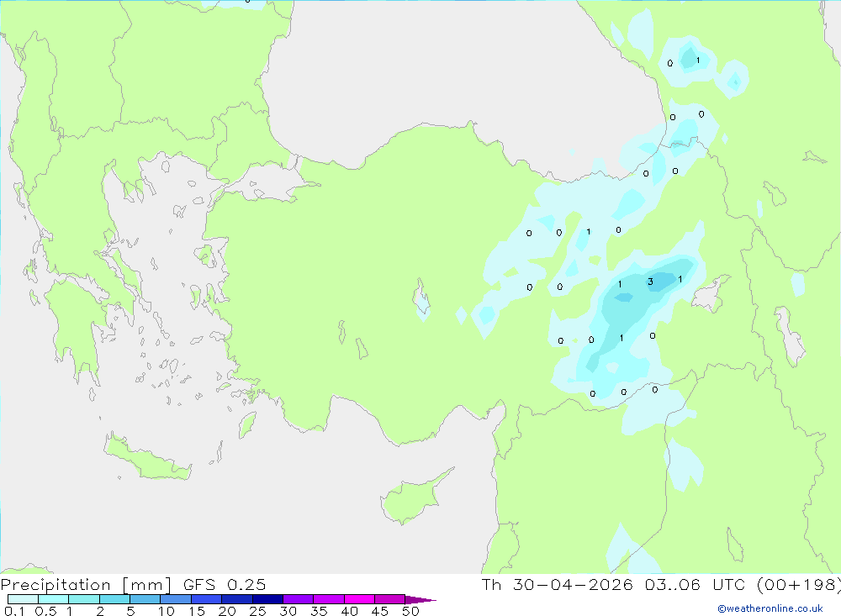Click the "30" legend scale label
The image size is (841, 616).
[288, 611]
